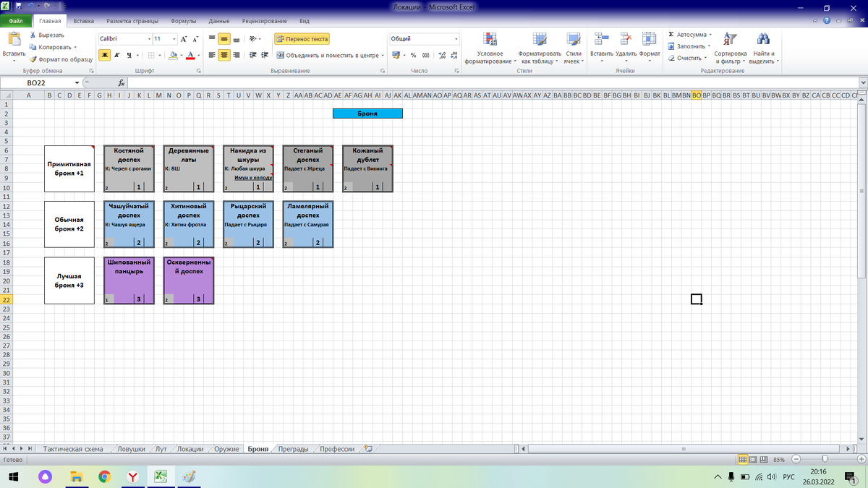868x488 pixels.
Task: Click the red font color A icon
Action: click(190, 55)
